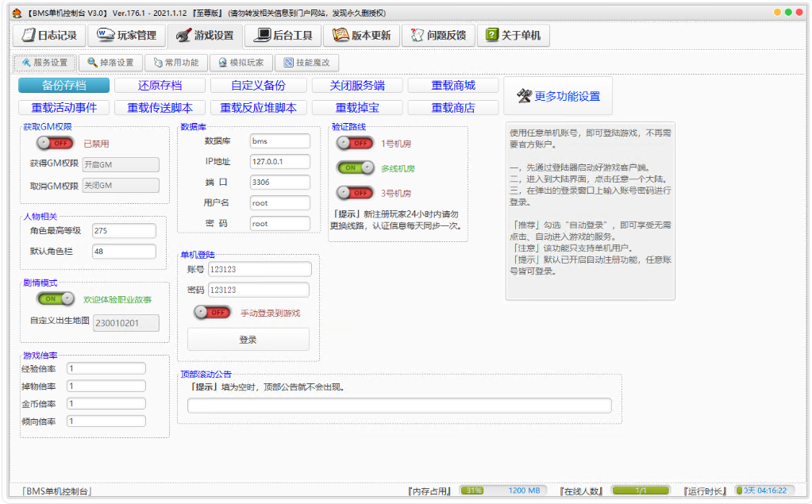Focus the 角色最高等级 field
This screenshot has height=504, width=812.
click(124, 230)
